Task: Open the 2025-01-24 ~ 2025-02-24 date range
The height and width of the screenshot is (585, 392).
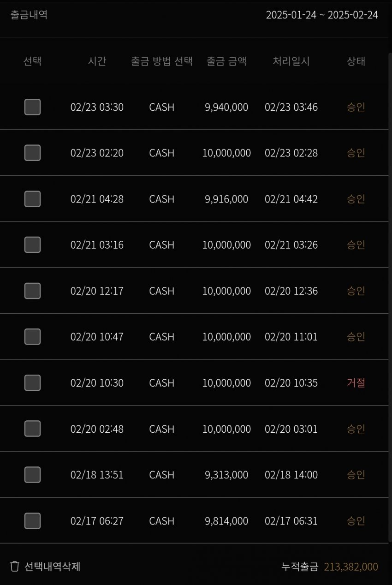Action: 322,15
